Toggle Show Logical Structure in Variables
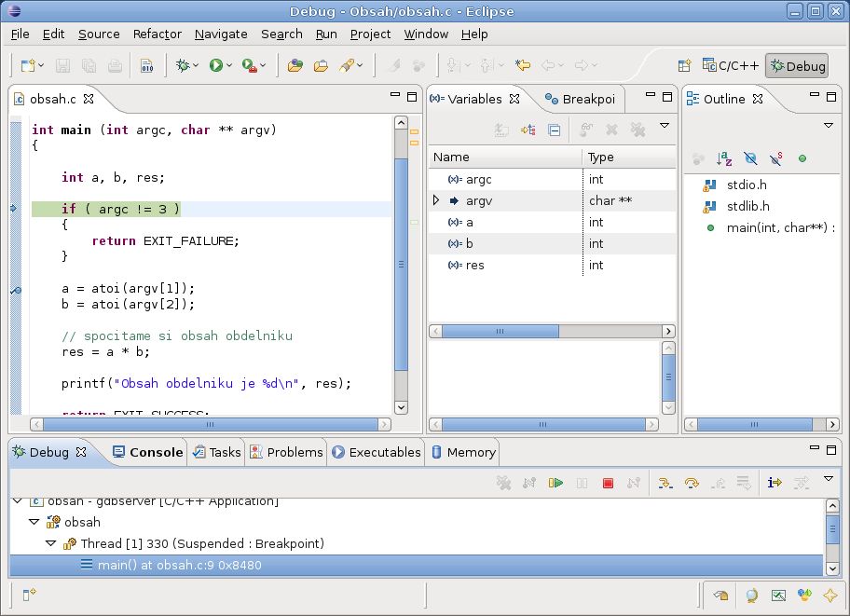Screen dimensions: 850x616 tap(528, 130)
